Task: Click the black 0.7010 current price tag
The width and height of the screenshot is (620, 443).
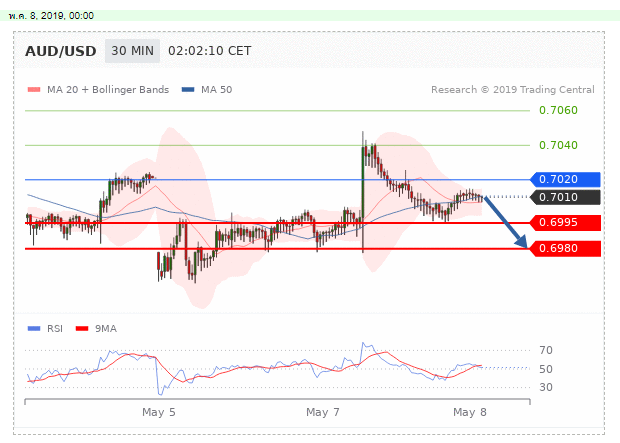Action: (x=565, y=197)
